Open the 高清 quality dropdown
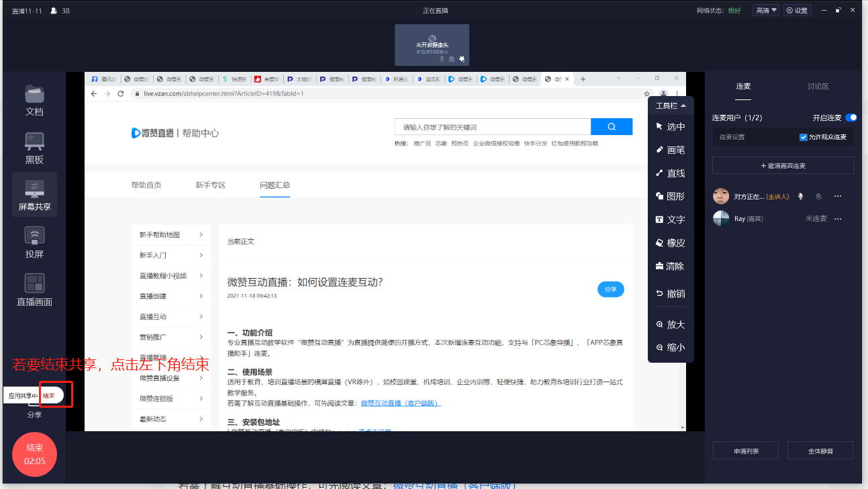This screenshot has height=489, width=868. pos(766,10)
